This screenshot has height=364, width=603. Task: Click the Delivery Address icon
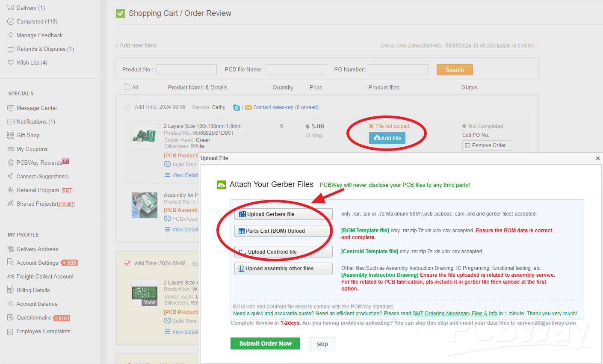coord(11,249)
